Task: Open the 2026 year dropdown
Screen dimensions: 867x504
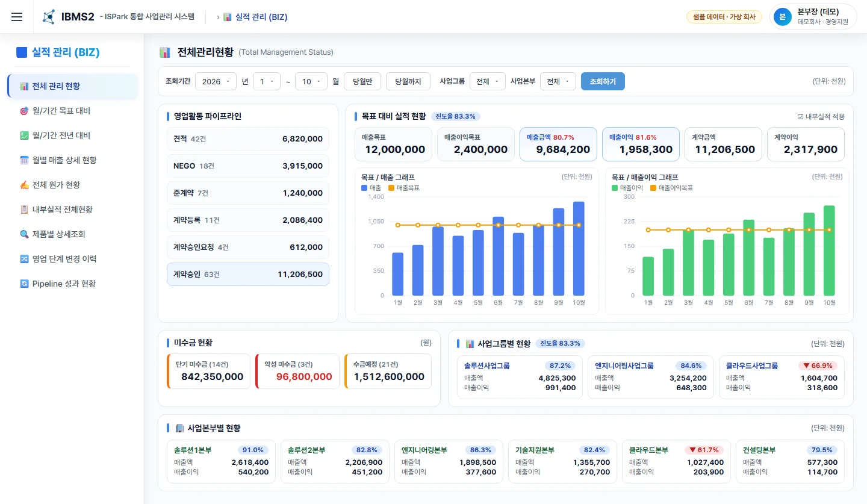Action: click(216, 81)
